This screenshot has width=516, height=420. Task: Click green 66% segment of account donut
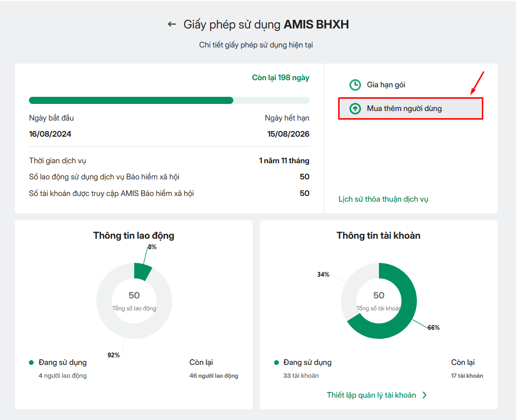[x=403, y=313]
